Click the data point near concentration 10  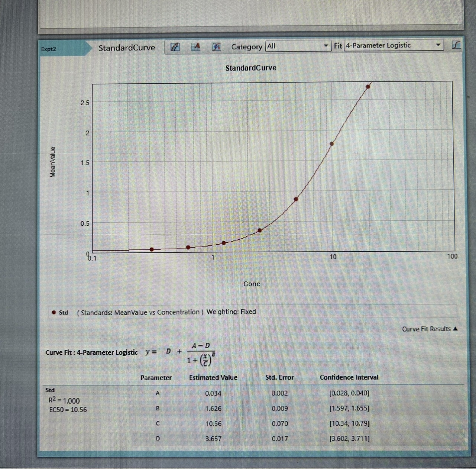tap(332, 144)
